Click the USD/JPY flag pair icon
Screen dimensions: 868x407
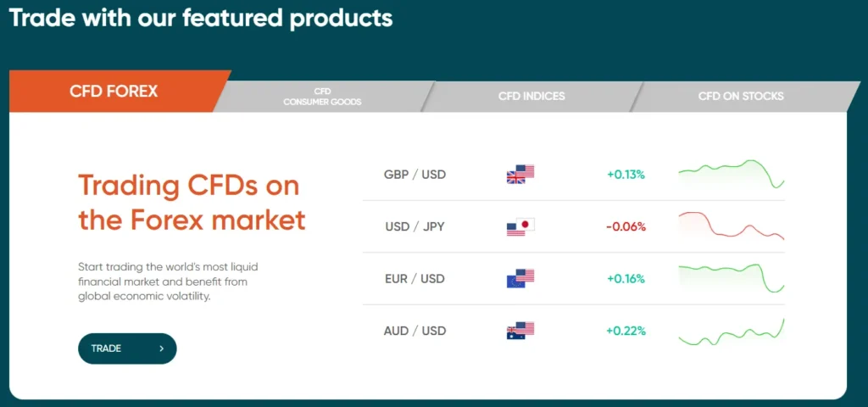coord(520,226)
